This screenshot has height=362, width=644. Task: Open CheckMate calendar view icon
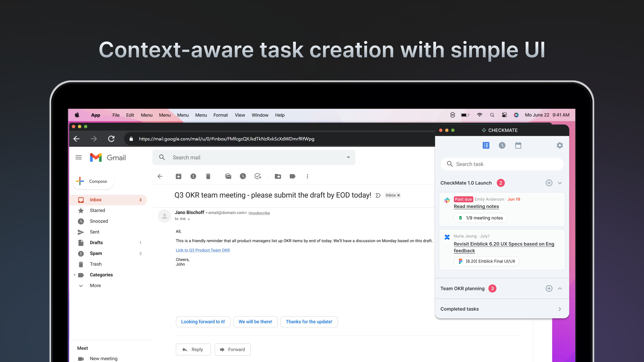518,145
